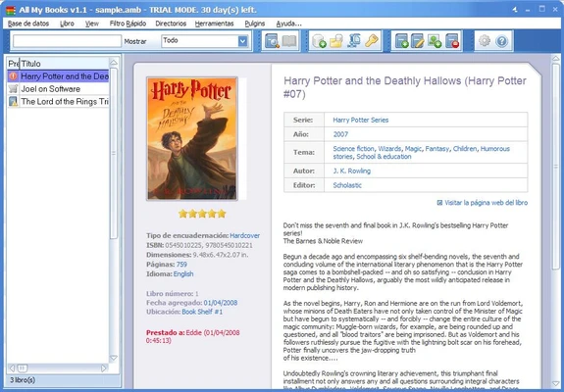Click the book list left scroll arrow
The width and height of the screenshot is (564, 392).
(x=12, y=368)
